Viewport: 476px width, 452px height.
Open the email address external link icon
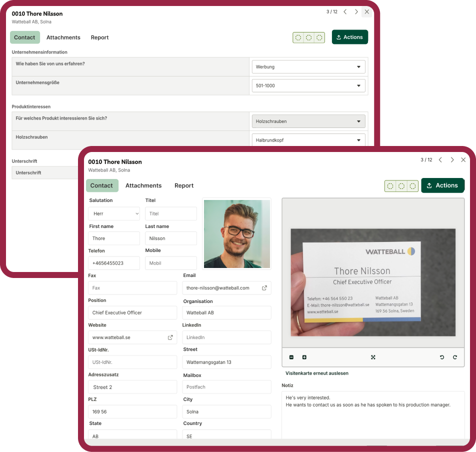[x=264, y=288]
